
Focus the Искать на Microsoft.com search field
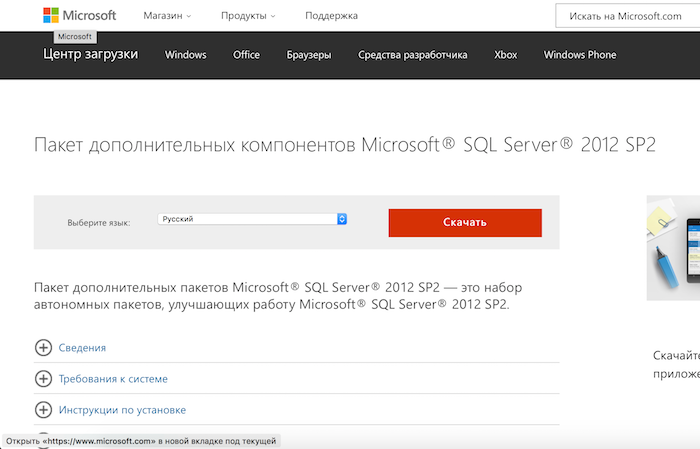[x=627, y=16]
